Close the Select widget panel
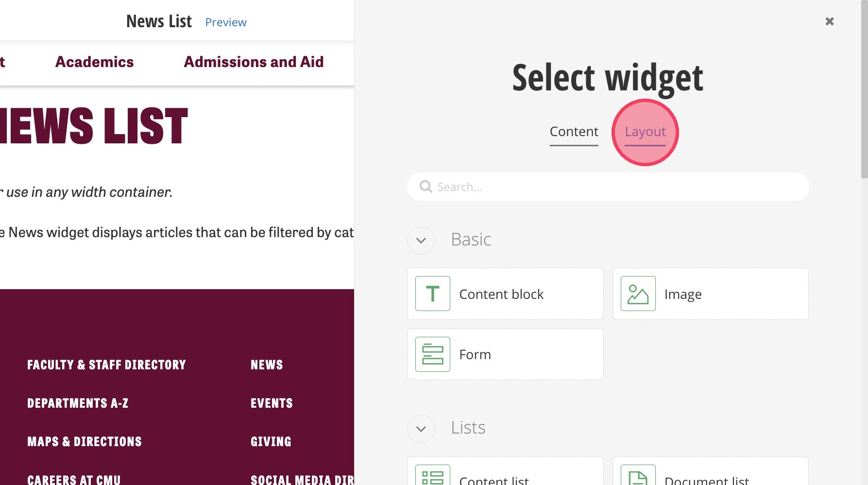This screenshot has width=868, height=485. pos(829,21)
